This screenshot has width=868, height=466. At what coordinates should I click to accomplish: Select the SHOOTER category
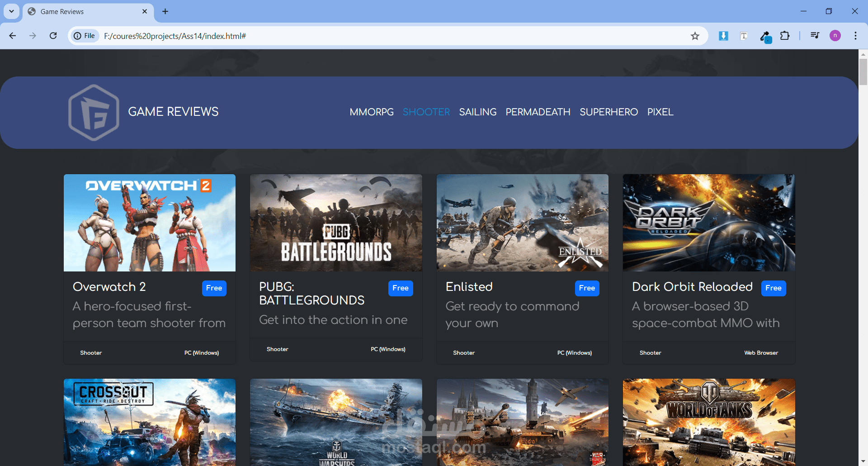[x=426, y=112]
